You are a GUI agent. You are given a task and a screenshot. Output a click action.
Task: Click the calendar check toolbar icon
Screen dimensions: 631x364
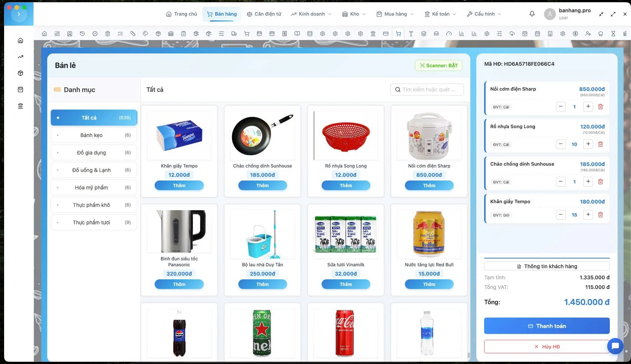click(525, 33)
